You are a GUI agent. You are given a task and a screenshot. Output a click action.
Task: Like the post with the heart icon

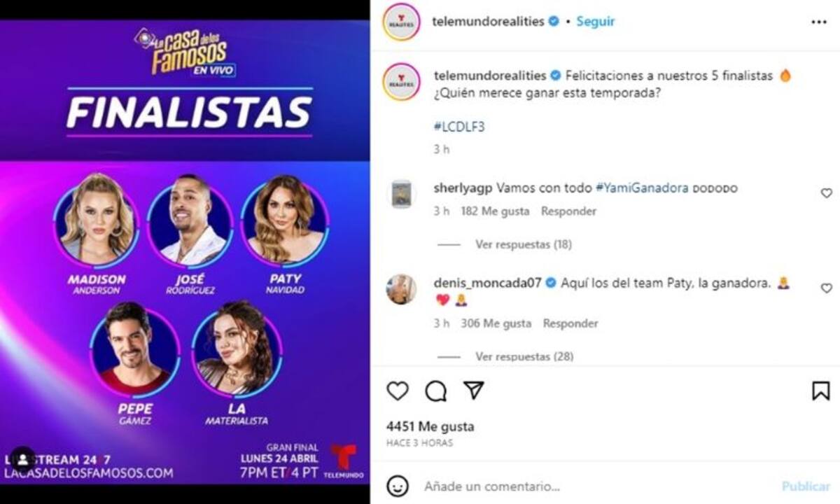398,391
